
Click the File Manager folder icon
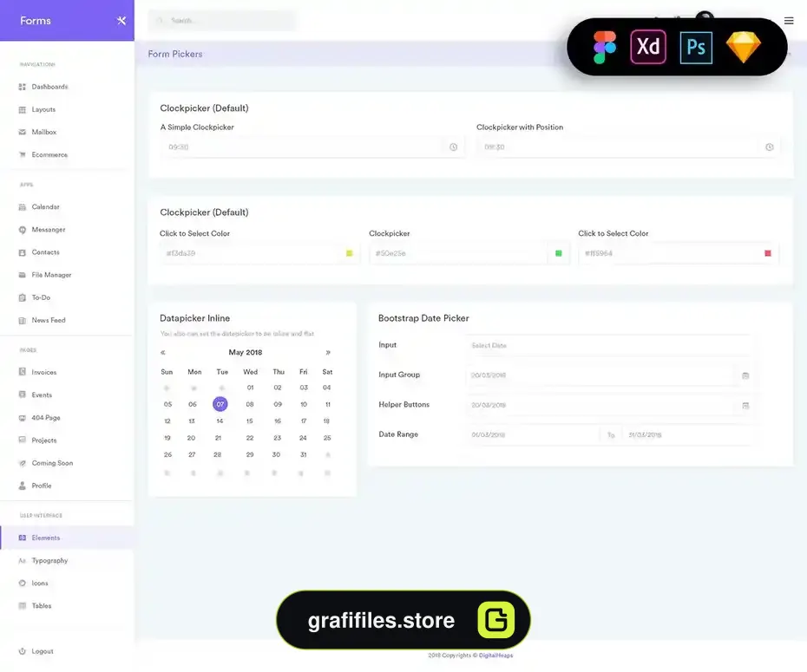click(23, 275)
